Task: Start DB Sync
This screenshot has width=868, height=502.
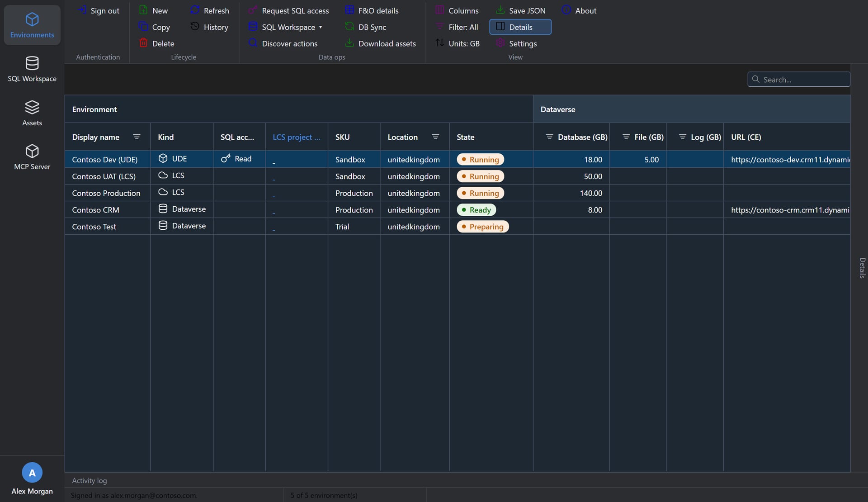Action: (x=366, y=27)
